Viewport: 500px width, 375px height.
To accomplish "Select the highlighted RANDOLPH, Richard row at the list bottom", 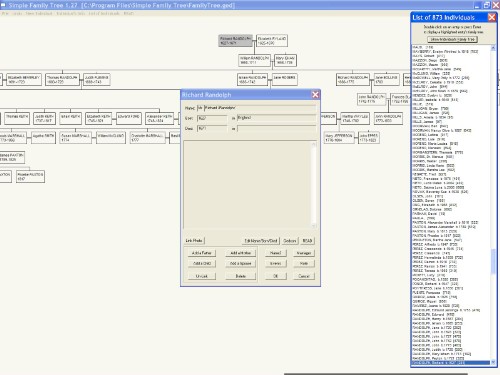I will click(451, 363).
